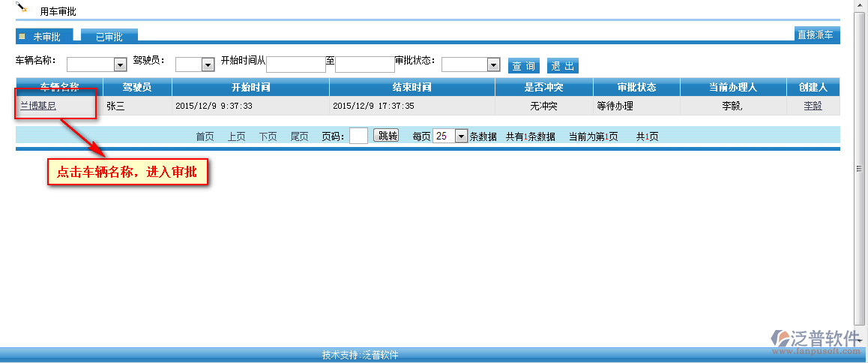Switch to the 未审批 tab
The image size is (868, 363).
coord(45,36)
